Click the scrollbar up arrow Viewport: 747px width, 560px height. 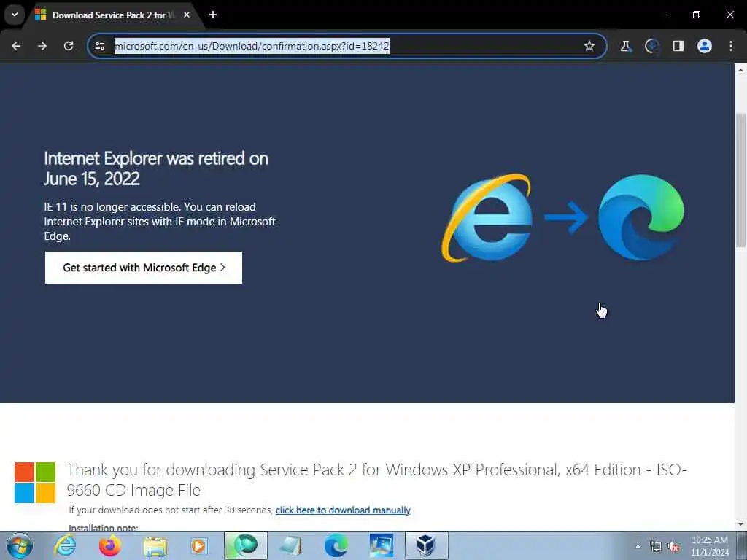(x=740, y=69)
